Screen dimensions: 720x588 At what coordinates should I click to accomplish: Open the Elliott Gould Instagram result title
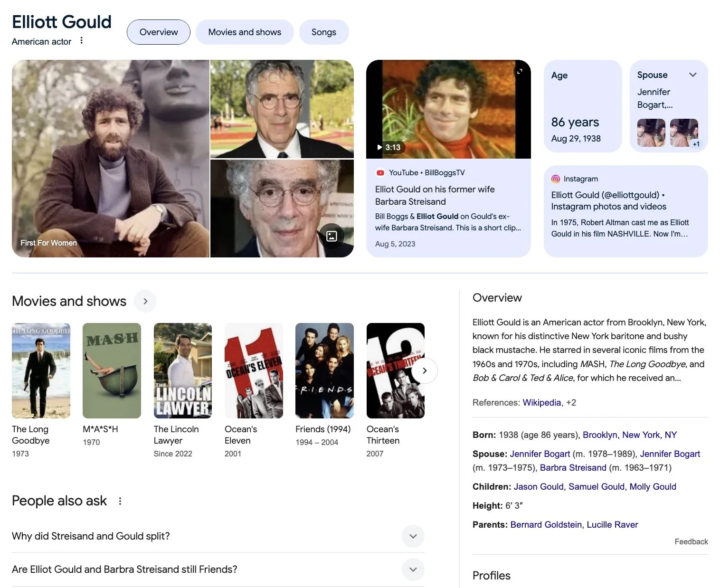[x=608, y=201]
